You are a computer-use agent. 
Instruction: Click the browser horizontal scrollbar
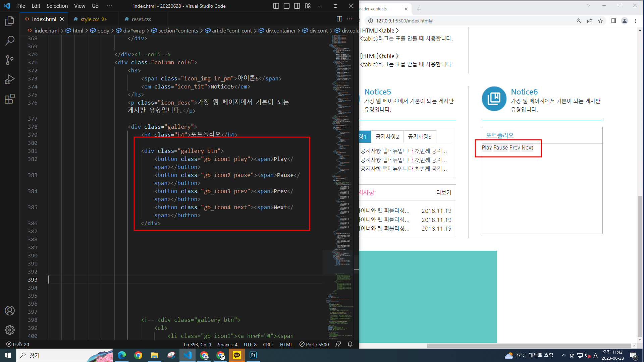528,346
